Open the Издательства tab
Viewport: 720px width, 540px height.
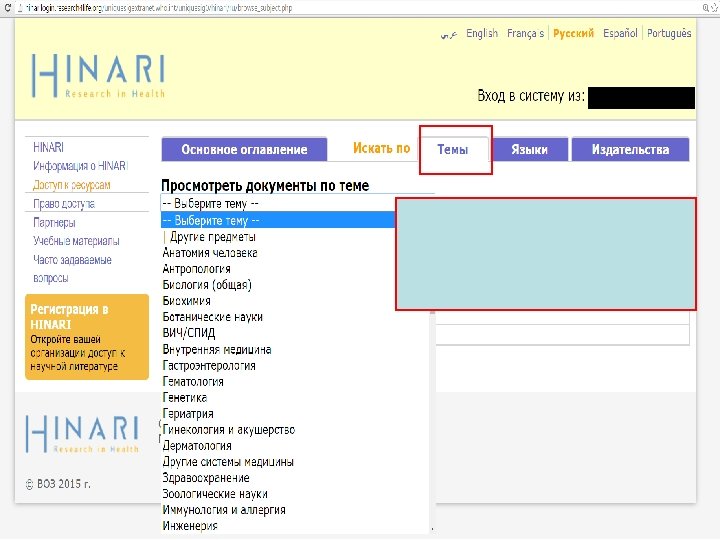(x=630, y=149)
